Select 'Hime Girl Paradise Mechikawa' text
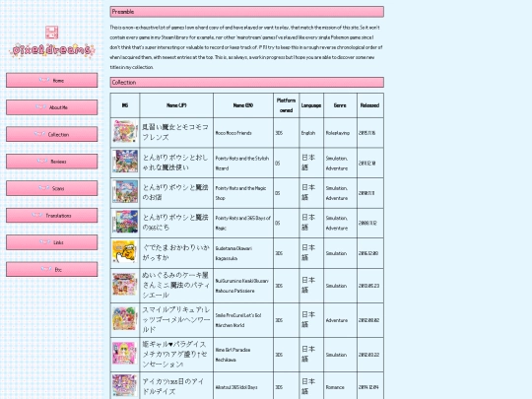The image size is (532, 399). click(233, 355)
